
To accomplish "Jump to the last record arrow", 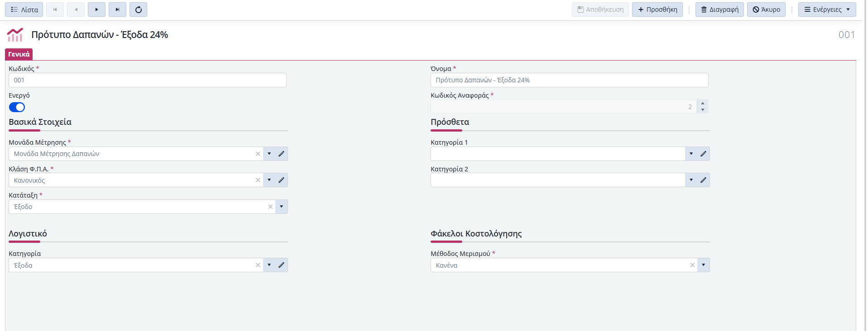I will click(117, 9).
